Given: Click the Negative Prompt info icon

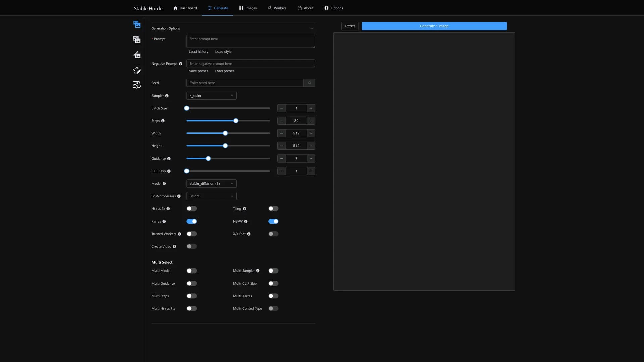Looking at the screenshot, I should point(181,64).
